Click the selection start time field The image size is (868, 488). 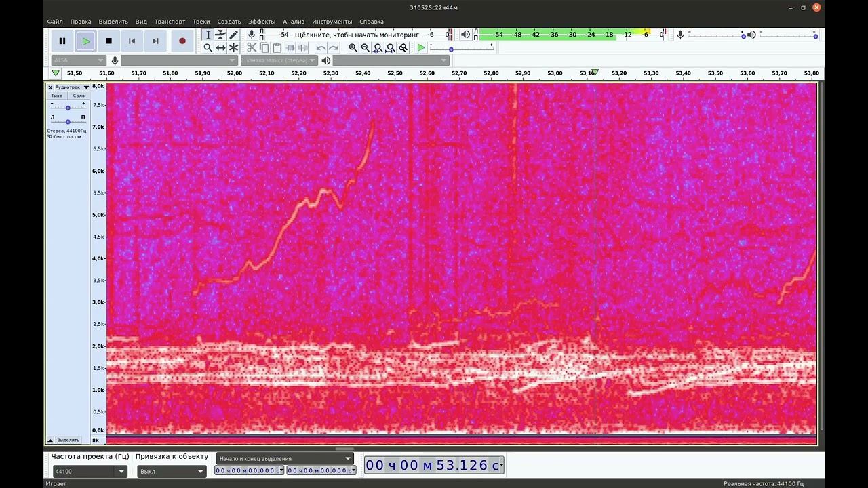pos(250,470)
